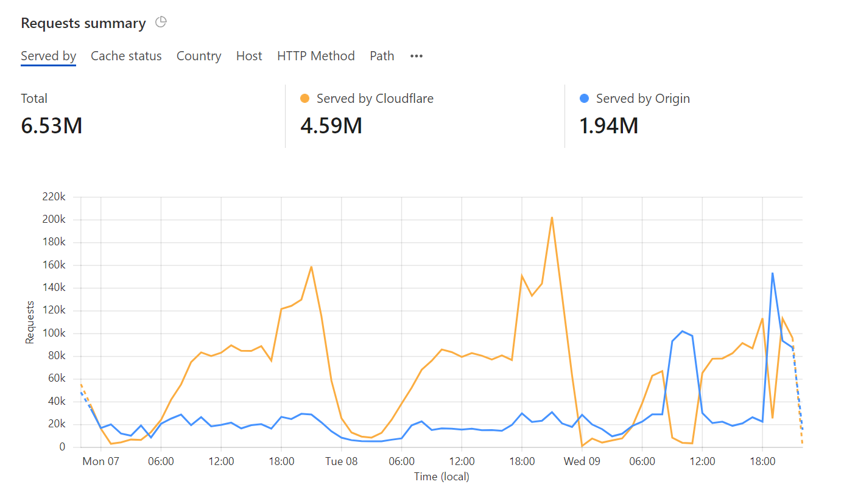Image resolution: width=844 pixels, height=504 pixels.
Task: Toggle the Served by Cloudflare series label
Action: coord(375,99)
